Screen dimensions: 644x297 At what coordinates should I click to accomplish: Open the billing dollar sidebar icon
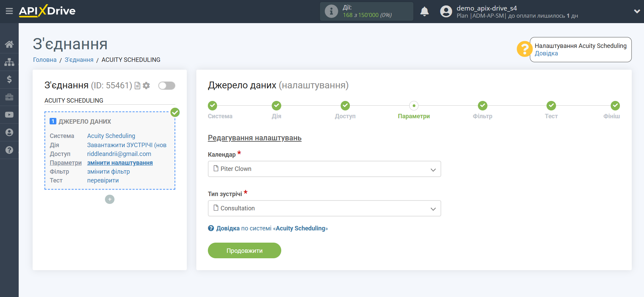click(9, 80)
